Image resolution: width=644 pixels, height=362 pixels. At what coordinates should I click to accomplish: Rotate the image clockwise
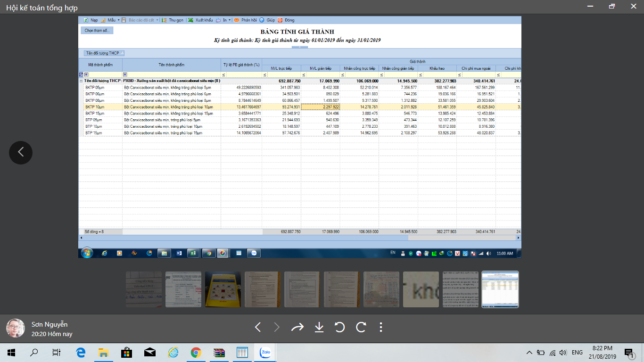pyautogui.click(x=361, y=327)
